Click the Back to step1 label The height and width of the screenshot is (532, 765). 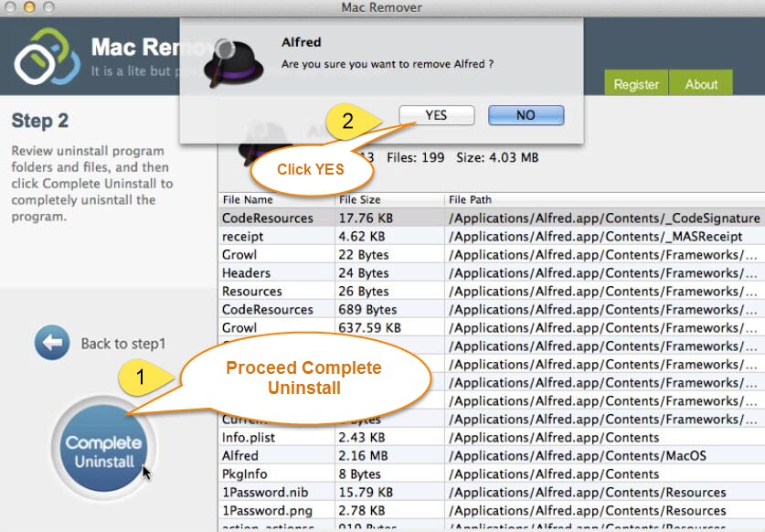(x=123, y=344)
